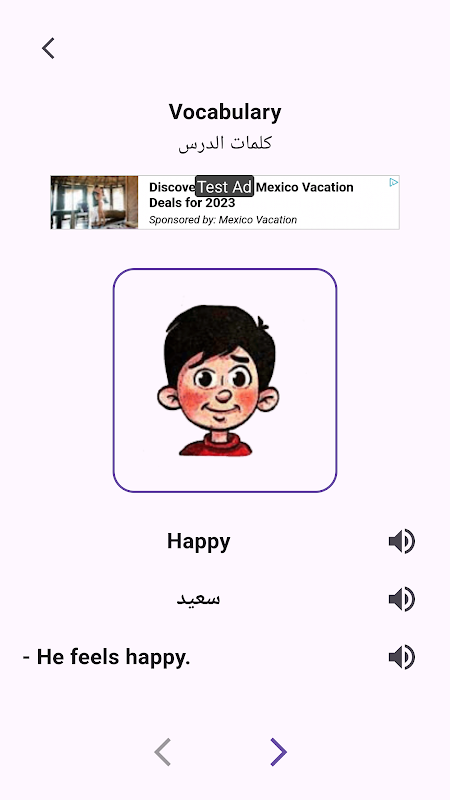This screenshot has height=800, width=450.
Task: Play audio for the word Happy
Action: coord(402,541)
